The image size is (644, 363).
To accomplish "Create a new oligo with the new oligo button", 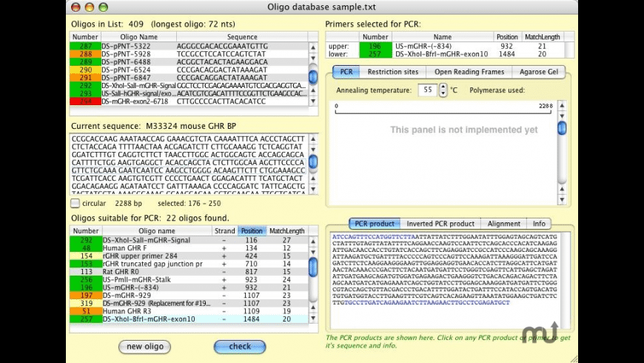I will click(x=144, y=347).
